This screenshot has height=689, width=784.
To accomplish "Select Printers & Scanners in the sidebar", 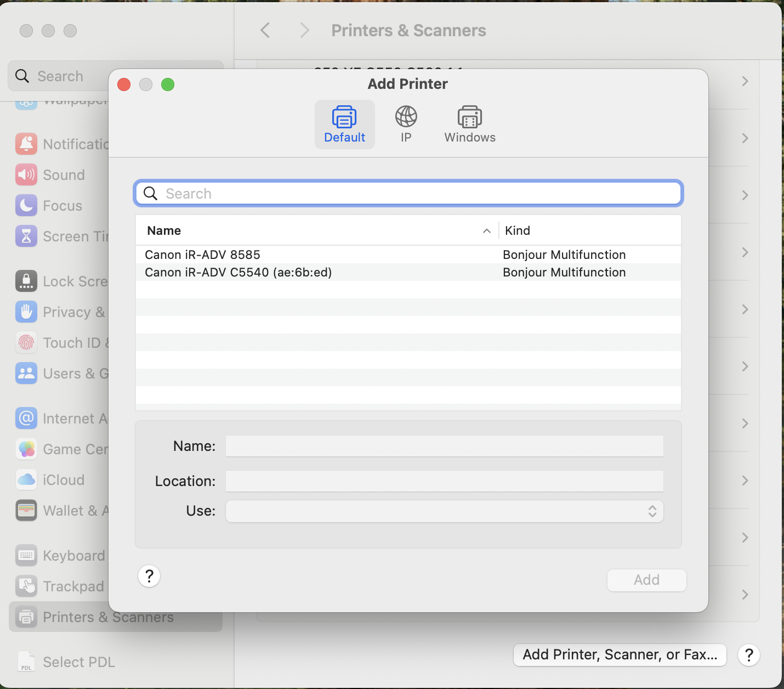I will point(108,617).
